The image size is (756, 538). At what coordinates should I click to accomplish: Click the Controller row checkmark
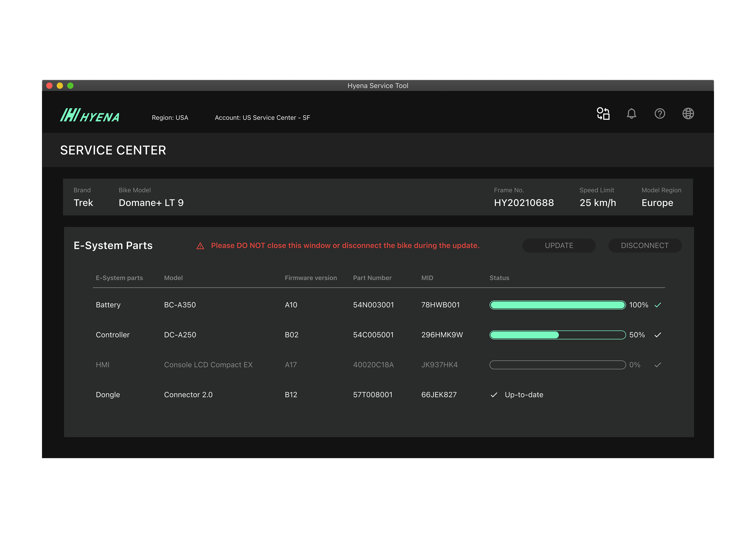click(658, 335)
